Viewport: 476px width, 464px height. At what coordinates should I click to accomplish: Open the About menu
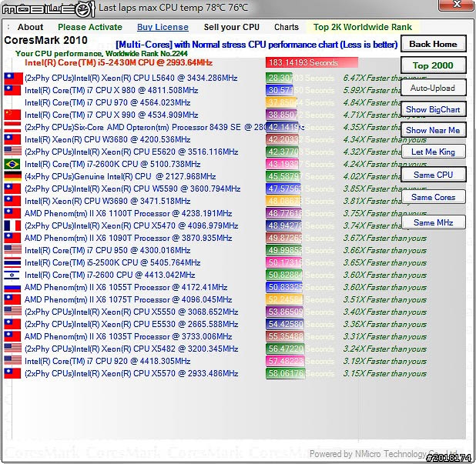click(30, 27)
